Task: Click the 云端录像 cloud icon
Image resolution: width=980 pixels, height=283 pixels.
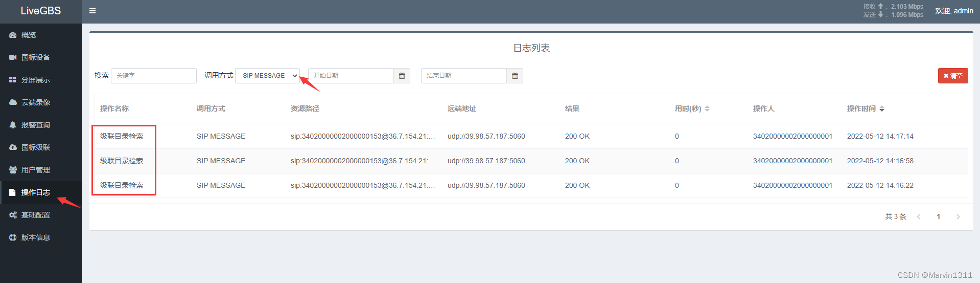Action: [13, 102]
